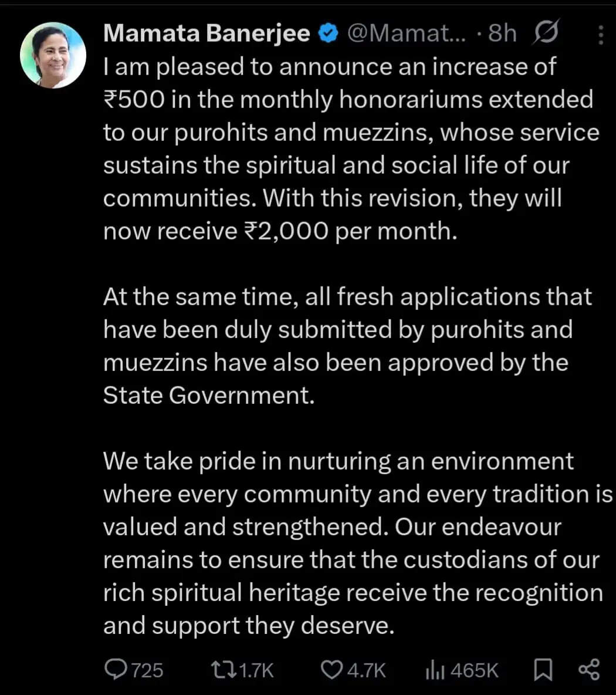Open the view analytics bar chart icon
Screen dimensions: 616x695
[434, 669]
